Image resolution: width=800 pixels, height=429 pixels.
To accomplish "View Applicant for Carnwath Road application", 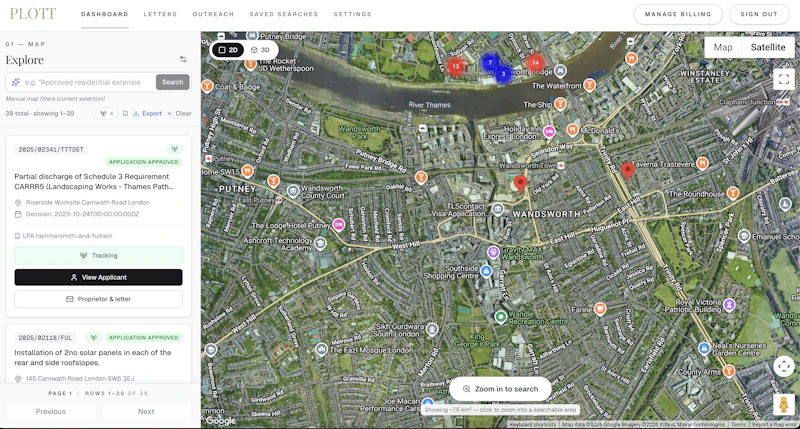I will 98,277.
